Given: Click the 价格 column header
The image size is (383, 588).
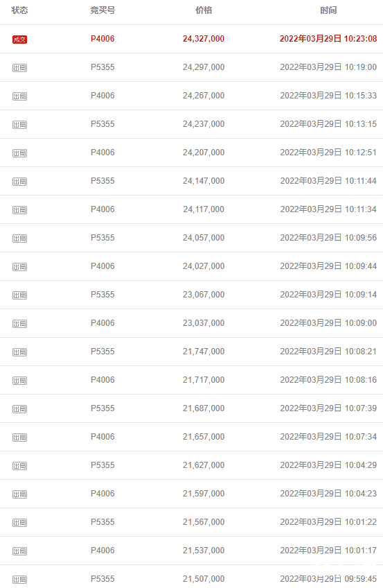Looking at the screenshot, I should tap(204, 10).
